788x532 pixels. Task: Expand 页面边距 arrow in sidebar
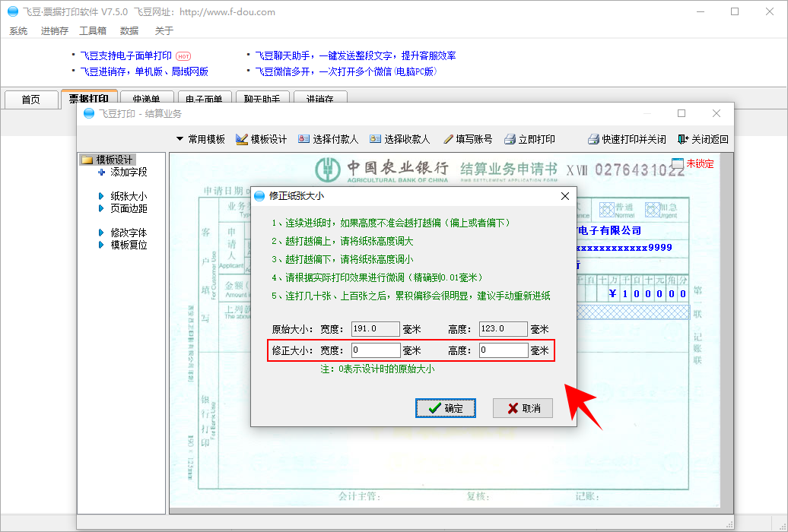[x=101, y=208]
